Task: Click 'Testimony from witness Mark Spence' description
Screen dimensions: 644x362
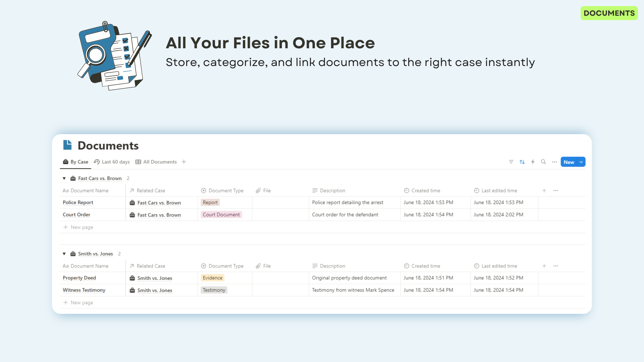Action: (x=353, y=290)
